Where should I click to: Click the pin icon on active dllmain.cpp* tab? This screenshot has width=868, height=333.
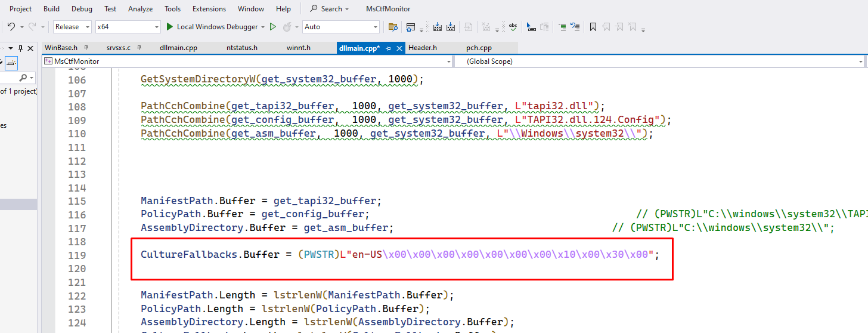[x=388, y=48]
